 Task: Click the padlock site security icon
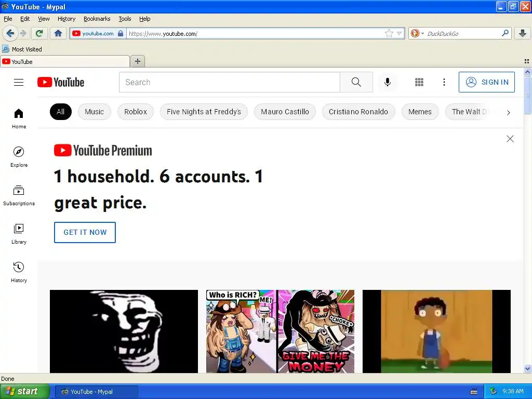(121, 33)
